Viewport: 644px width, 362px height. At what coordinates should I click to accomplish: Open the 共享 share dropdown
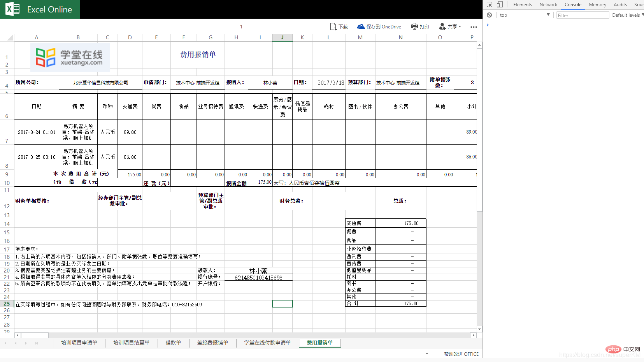click(x=450, y=26)
